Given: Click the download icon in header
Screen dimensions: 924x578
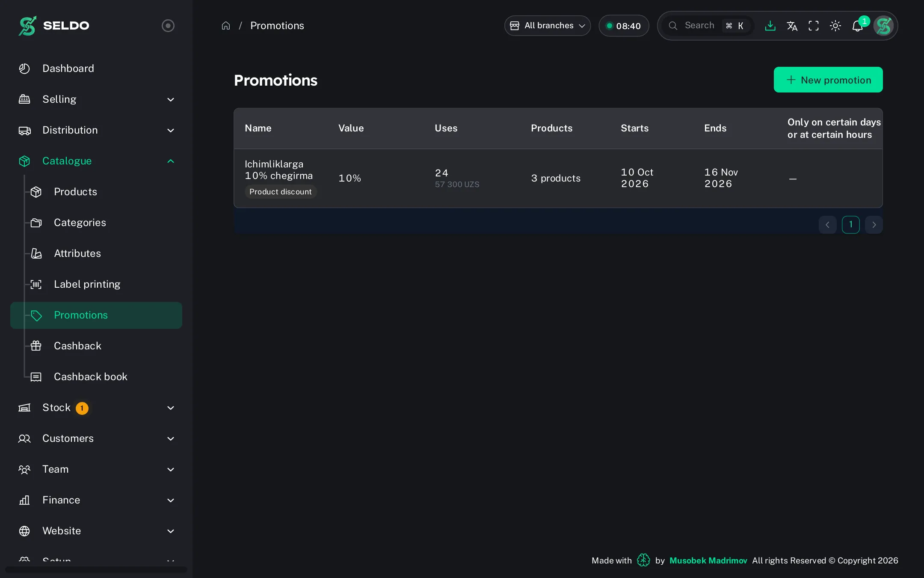Looking at the screenshot, I should click(770, 26).
